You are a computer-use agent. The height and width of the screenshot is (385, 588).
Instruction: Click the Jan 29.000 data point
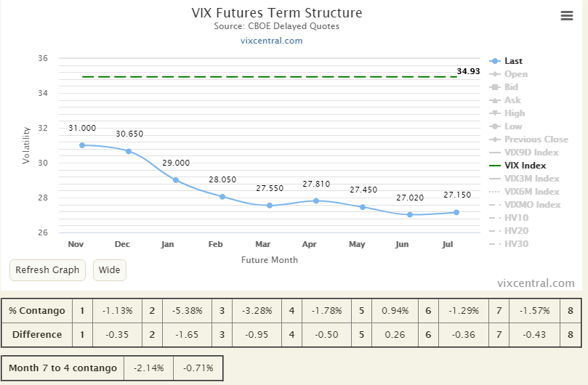click(176, 180)
